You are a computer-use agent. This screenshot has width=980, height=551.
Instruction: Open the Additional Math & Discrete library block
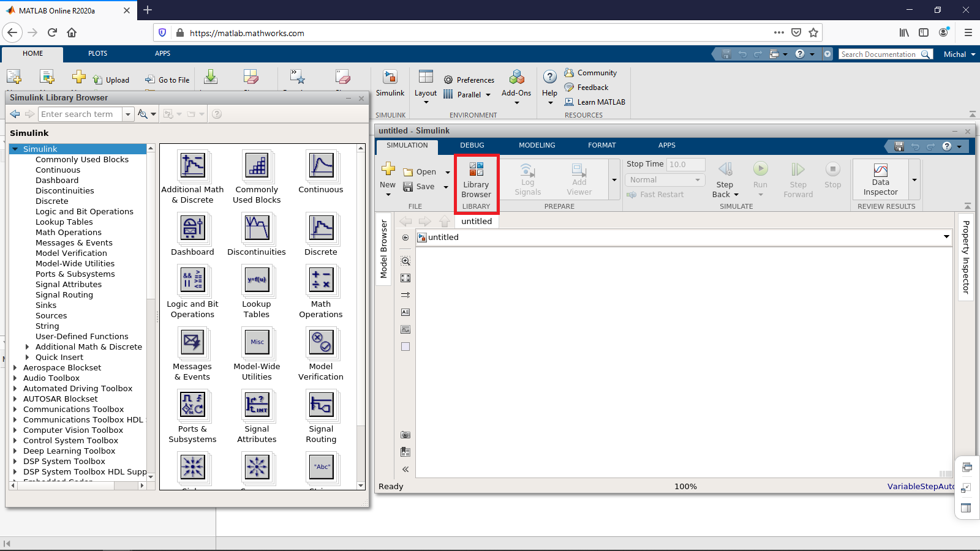(x=192, y=165)
